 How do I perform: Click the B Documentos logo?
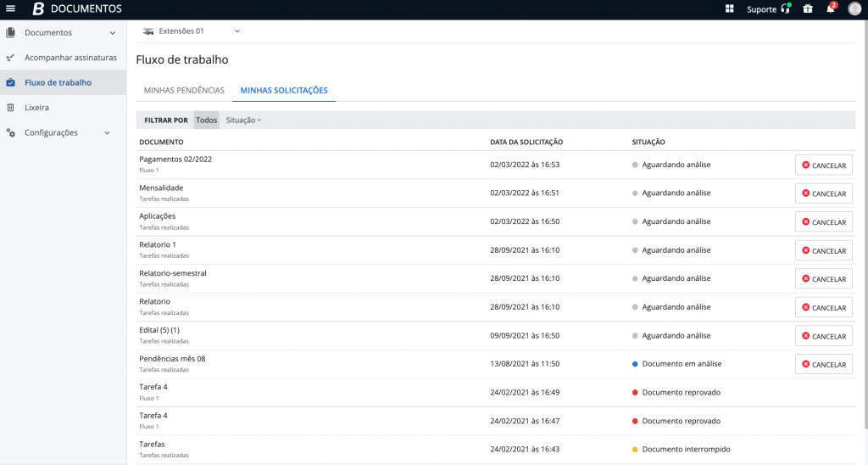click(x=77, y=9)
